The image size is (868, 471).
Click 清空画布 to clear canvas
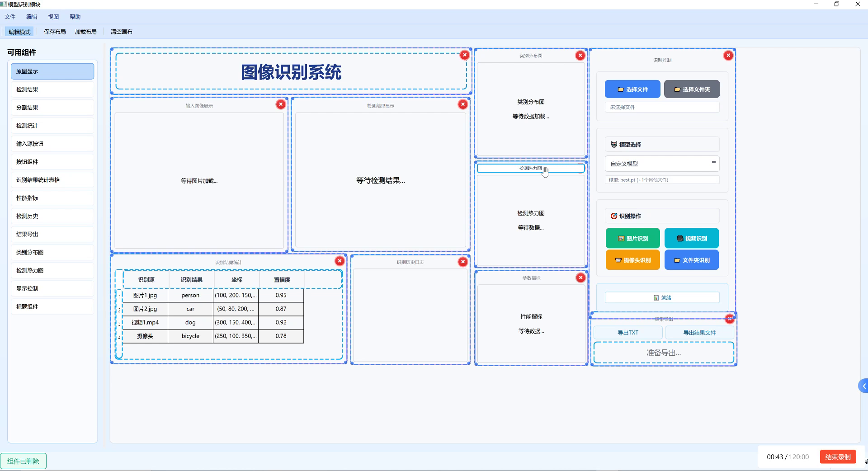click(x=121, y=31)
